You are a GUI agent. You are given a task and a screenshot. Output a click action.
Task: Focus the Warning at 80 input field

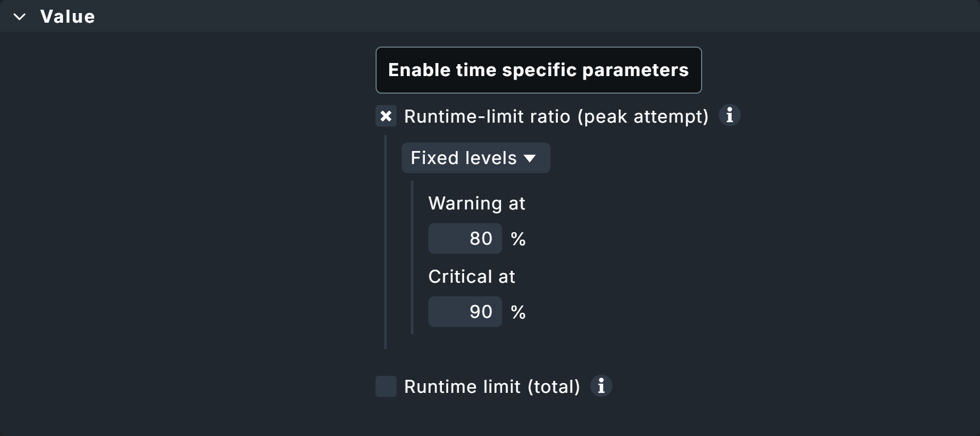point(465,238)
